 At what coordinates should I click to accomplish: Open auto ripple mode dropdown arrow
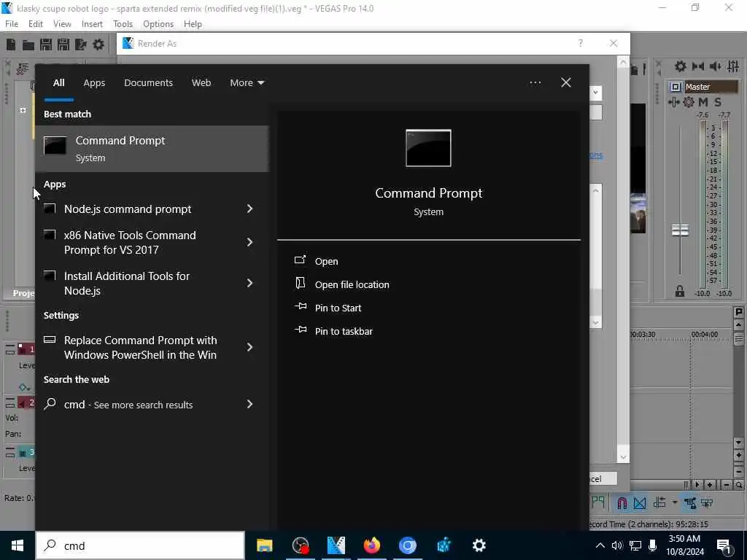coord(674,503)
